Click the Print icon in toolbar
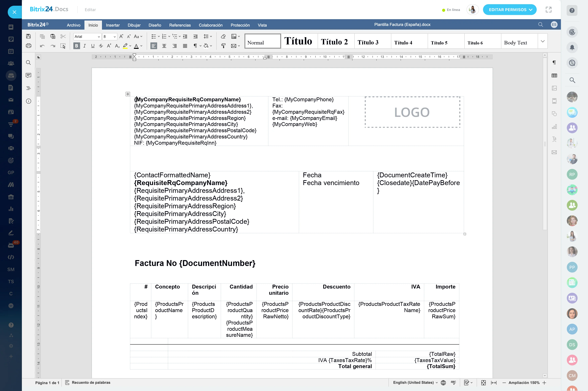The width and height of the screenshot is (588, 391). tap(28, 46)
